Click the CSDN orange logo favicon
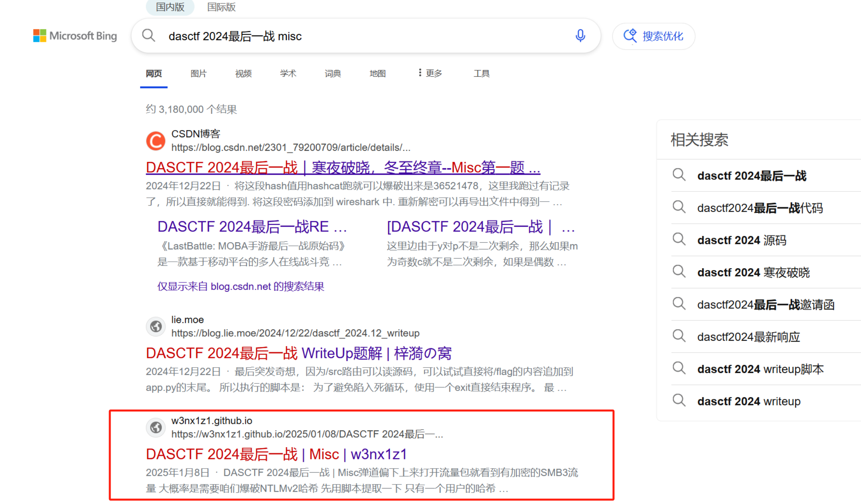This screenshot has width=861, height=504. tap(156, 141)
